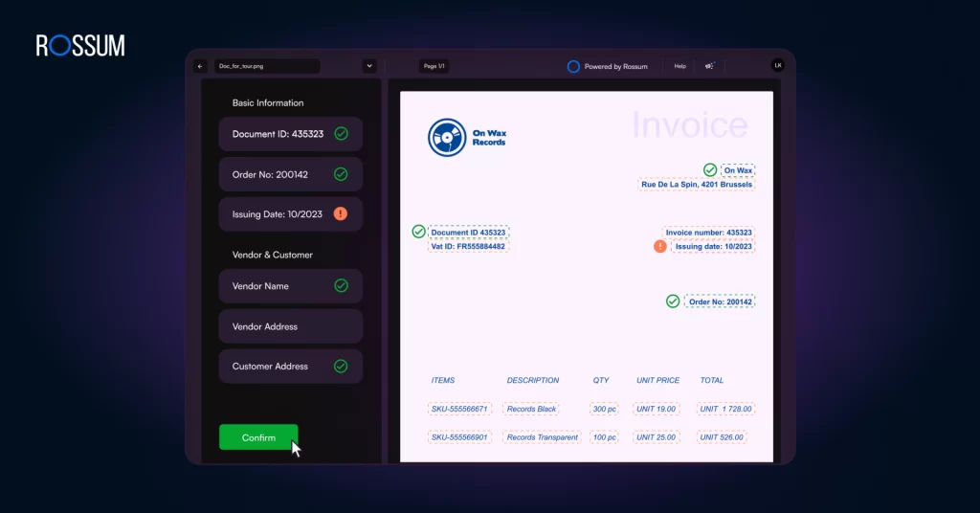Click the On Wax Records vinyl logo
980x513 pixels.
[x=446, y=137]
